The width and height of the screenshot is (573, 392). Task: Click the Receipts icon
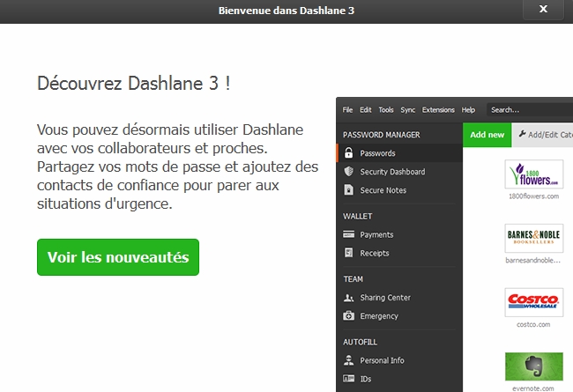click(348, 253)
